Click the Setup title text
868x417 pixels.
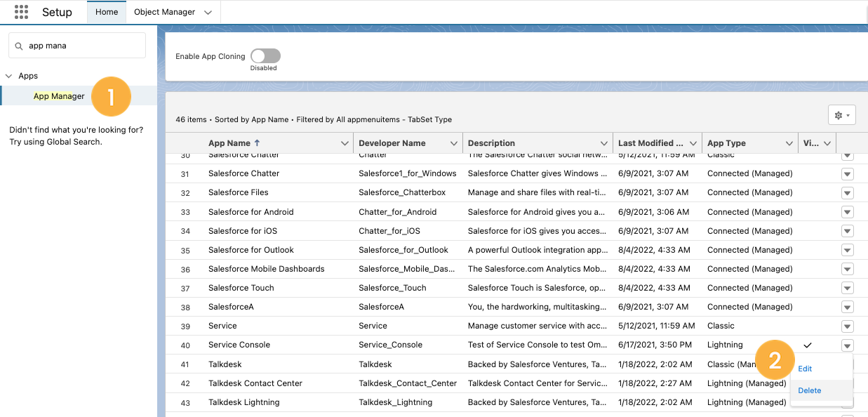coord(57,13)
